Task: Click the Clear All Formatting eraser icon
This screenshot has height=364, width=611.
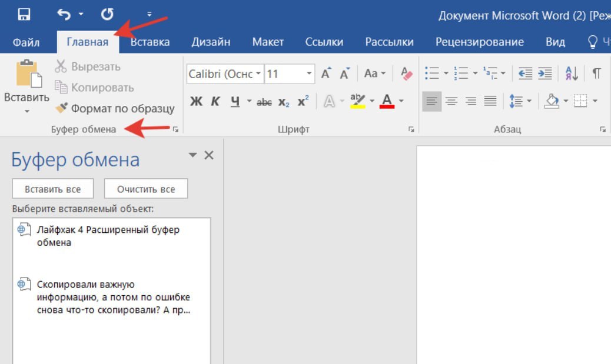Action: coord(407,74)
